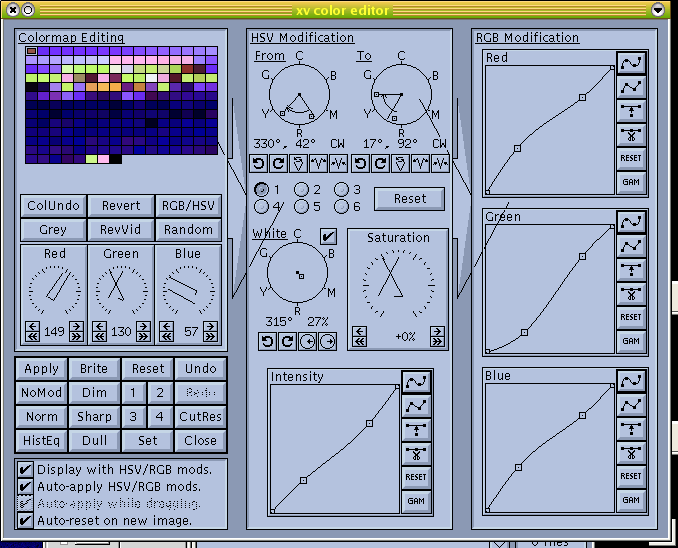Viewport: 678px width, 548px height.
Task: Decrease Red dial value by one
Action: pyautogui.click(x=32, y=326)
